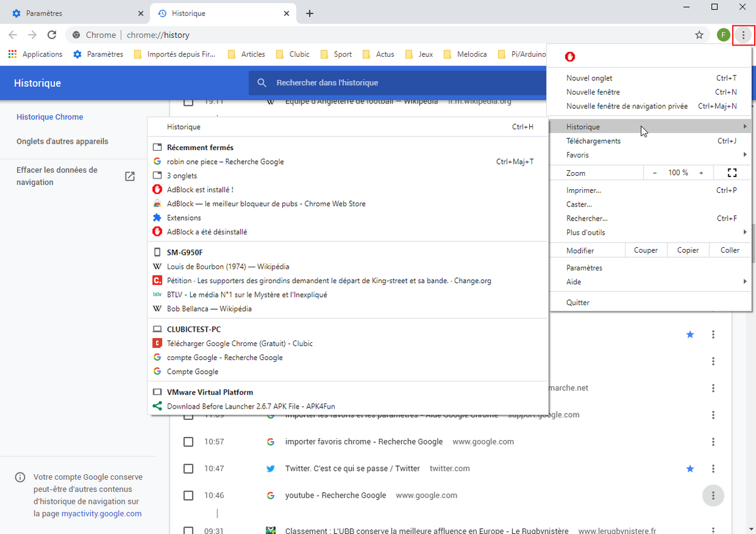
Task: Open the Paramètres bookmark with gear icon
Action: coord(98,54)
